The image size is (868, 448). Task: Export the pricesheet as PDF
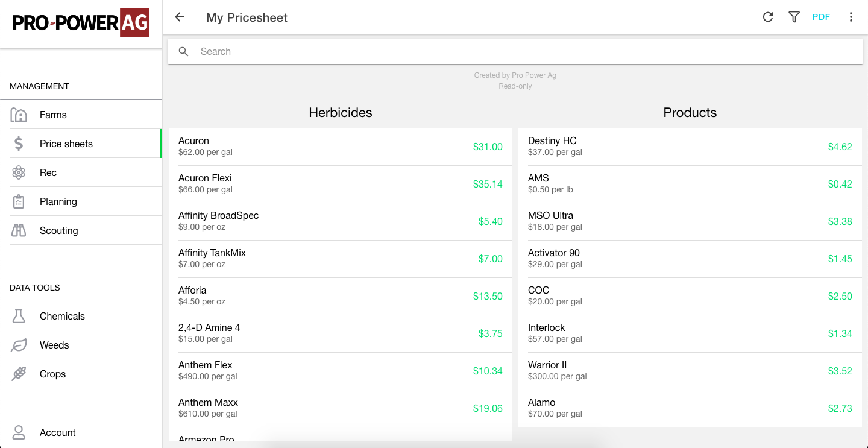click(x=821, y=17)
